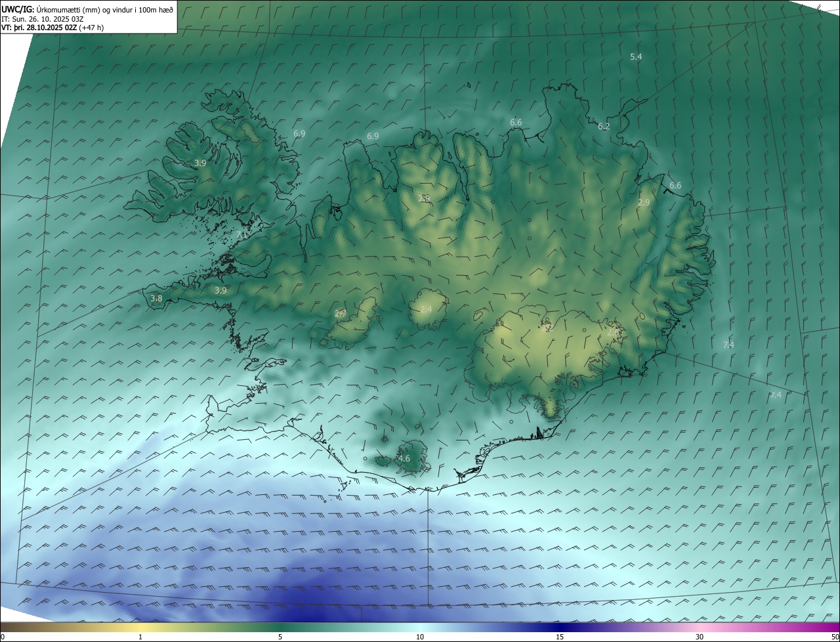
Task: Pick the 10 tick on the color scale
Action: [420, 637]
